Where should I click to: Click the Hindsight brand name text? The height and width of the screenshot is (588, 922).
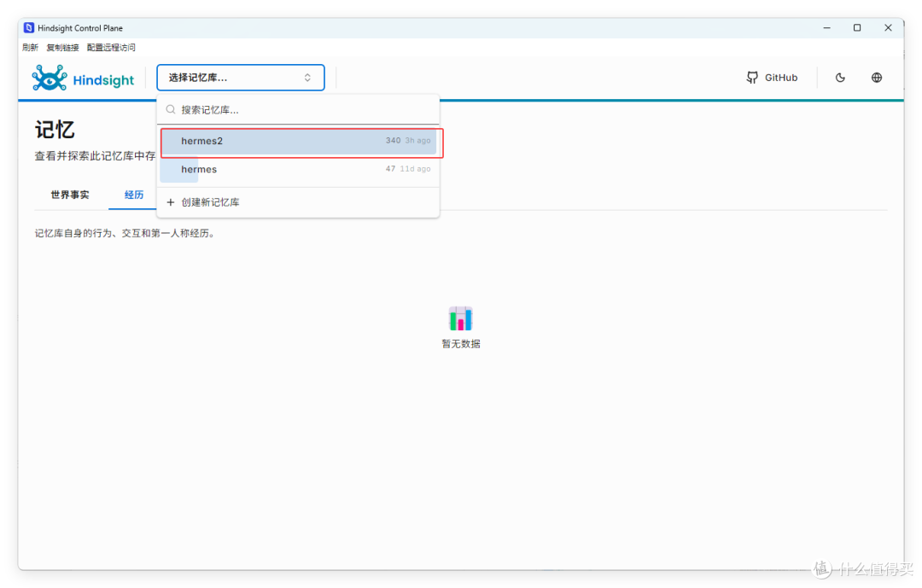(103, 80)
